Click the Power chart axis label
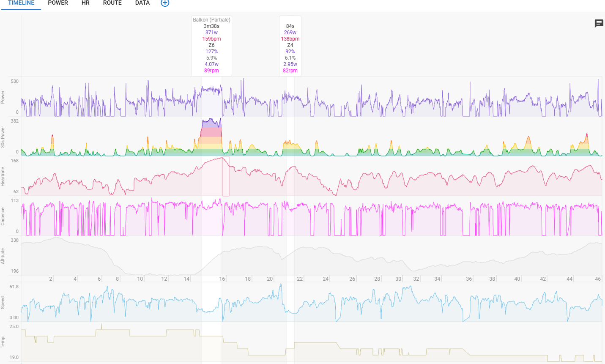 pos(3,97)
